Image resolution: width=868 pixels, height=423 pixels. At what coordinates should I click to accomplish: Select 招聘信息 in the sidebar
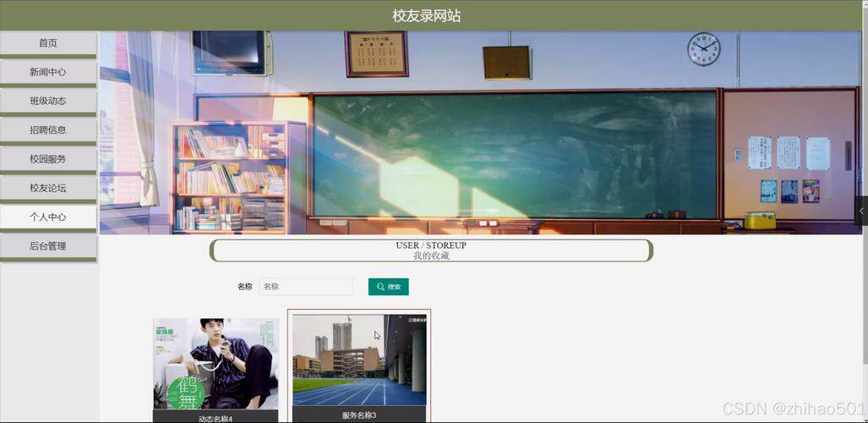click(48, 129)
